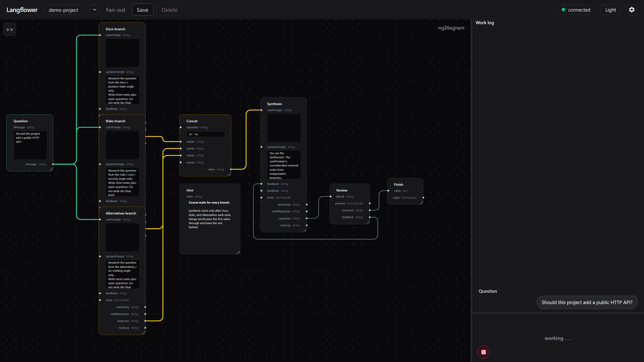644x362 pixels.
Task: Edit Docs branch userPrompt text box
Action: [x=123, y=53]
